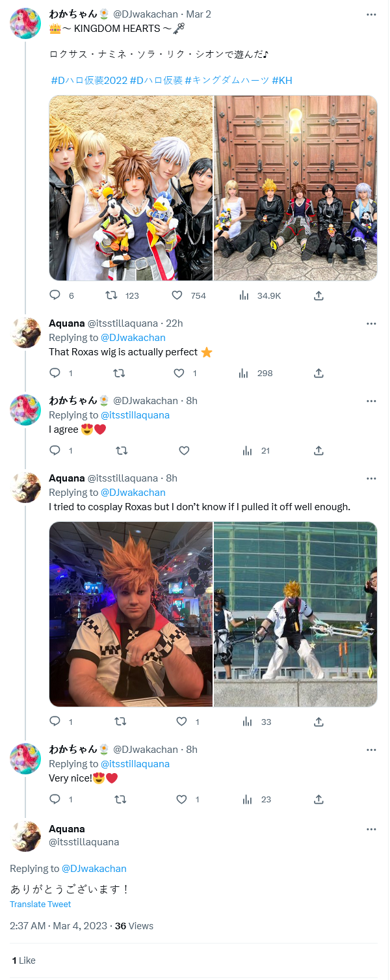This screenshot has width=390, height=980.
Task: Open the group cosplay photo at the wooden door
Action: coord(296,188)
